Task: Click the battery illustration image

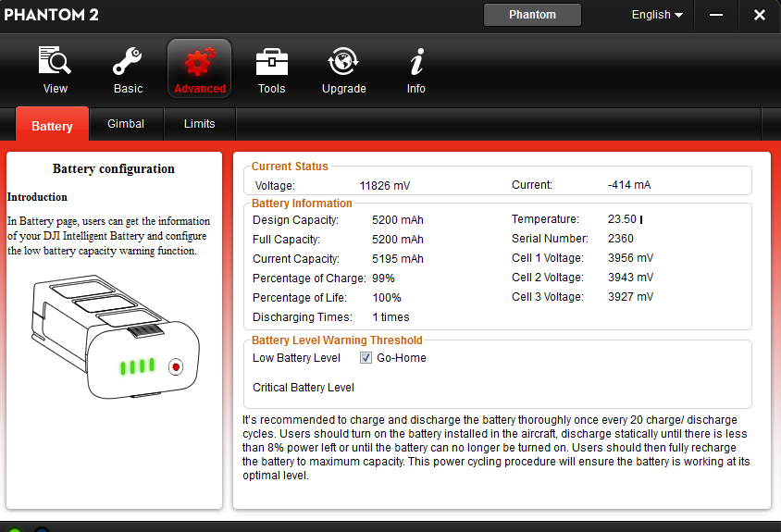Action: [115, 336]
